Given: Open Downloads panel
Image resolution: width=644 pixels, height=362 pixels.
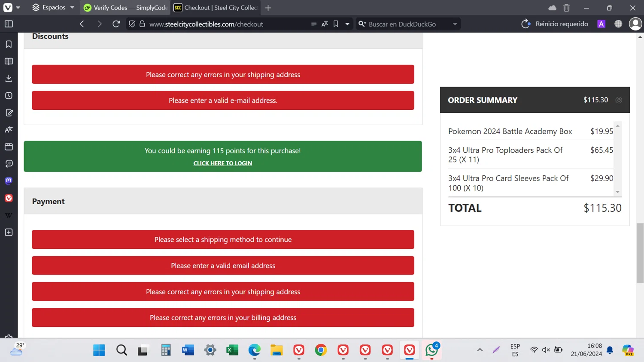Looking at the screenshot, I should point(9,78).
